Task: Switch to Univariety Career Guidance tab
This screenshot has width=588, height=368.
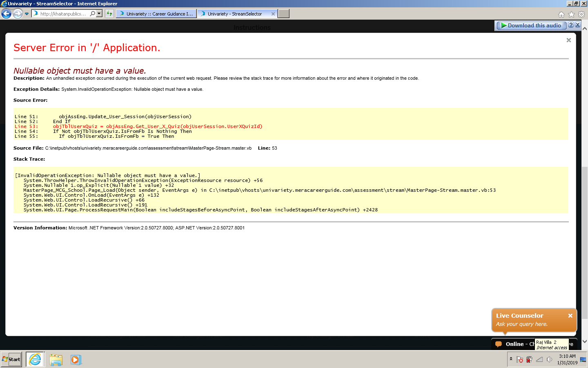Action: coord(156,14)
